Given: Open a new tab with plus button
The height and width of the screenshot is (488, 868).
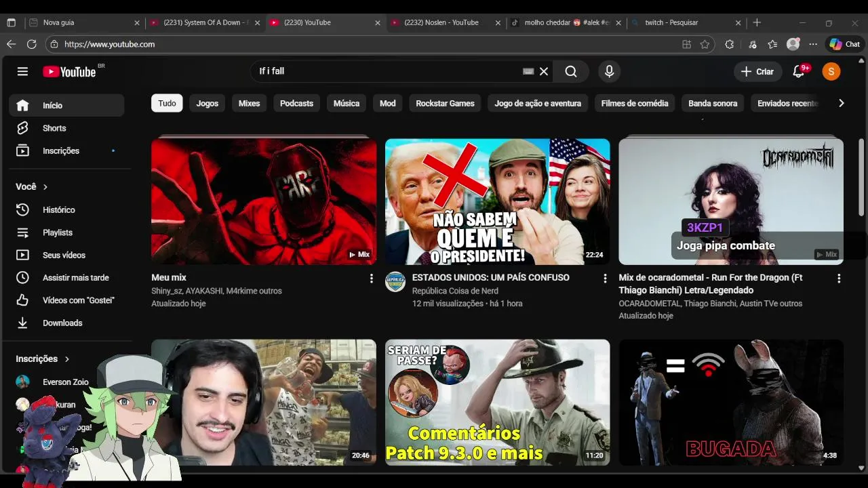Looking at the screenshot, I should pyautogui.click(x=757, y=22).
